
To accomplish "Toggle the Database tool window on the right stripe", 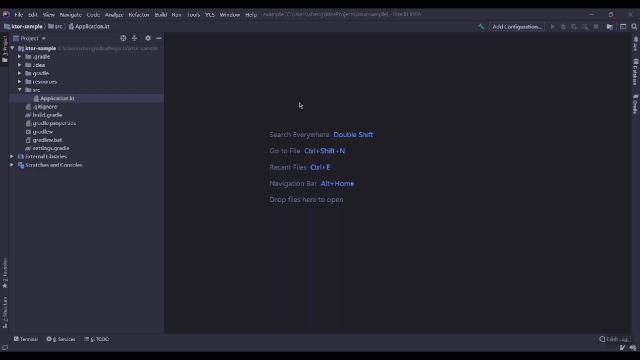I will click(x=636, y=72).
